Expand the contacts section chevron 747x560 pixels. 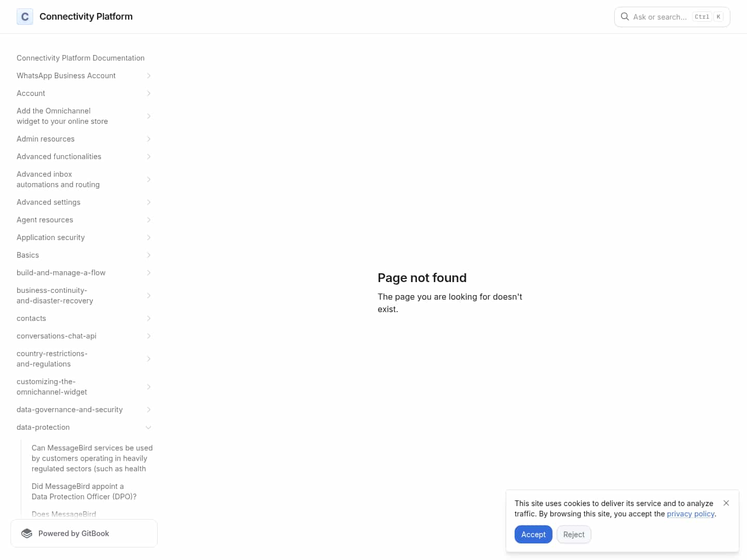pos(149,318)
